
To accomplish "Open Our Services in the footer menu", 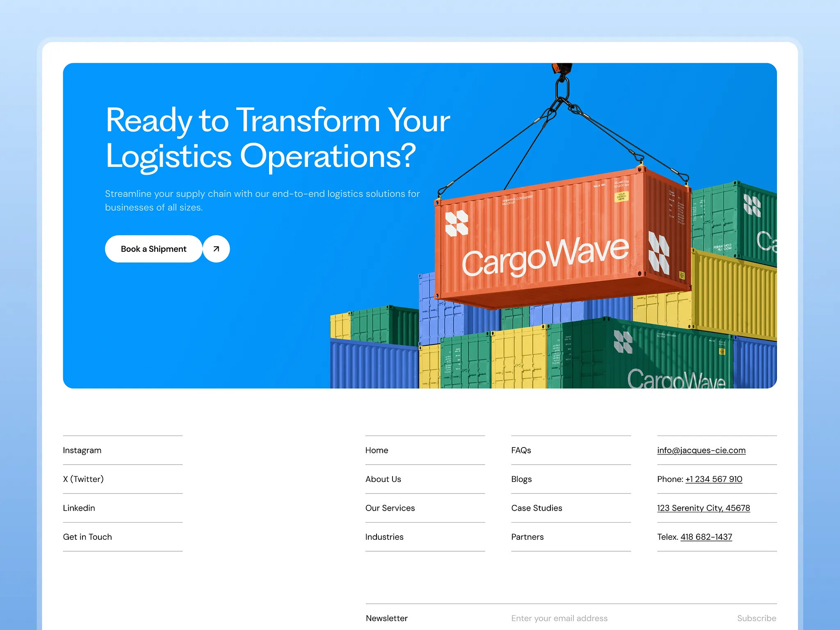I will tap(390, 508).
